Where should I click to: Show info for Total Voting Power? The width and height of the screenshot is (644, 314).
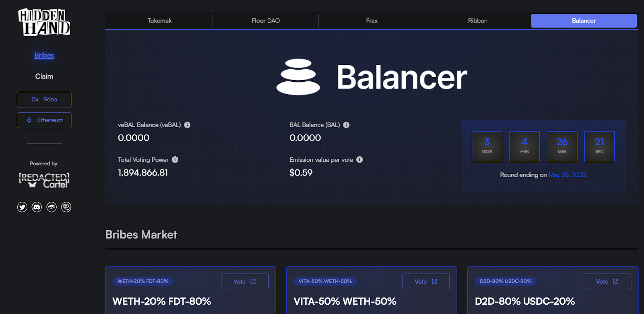(175, 159)
